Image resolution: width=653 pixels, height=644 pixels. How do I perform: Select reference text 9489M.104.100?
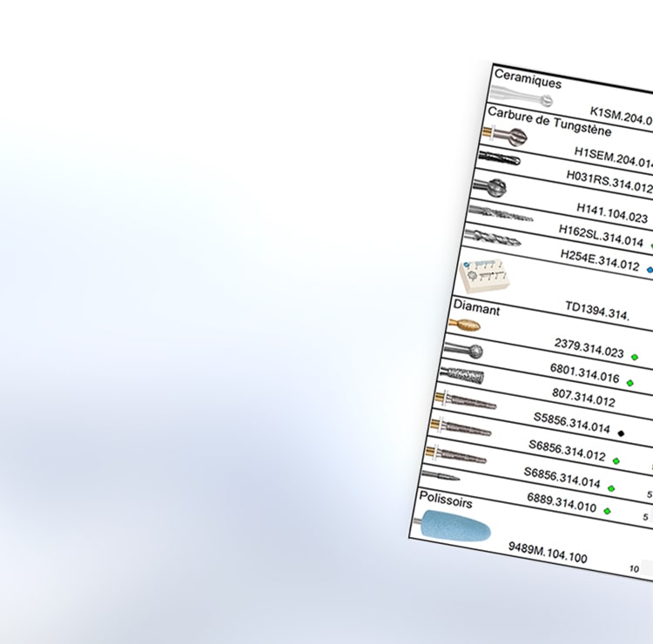(x=548, y=553)
